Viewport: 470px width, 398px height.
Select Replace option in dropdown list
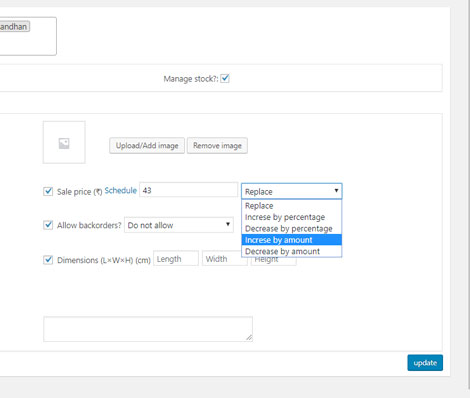tap(292, 206)
